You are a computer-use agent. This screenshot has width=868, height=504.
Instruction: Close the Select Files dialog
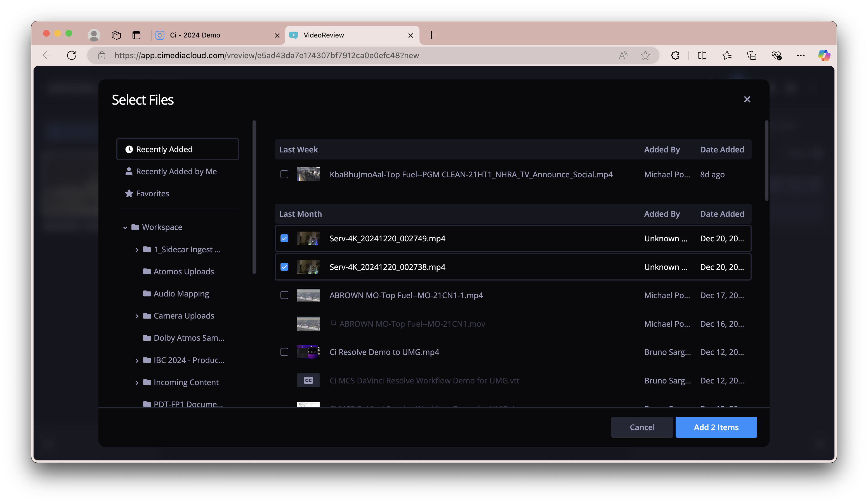747,100
